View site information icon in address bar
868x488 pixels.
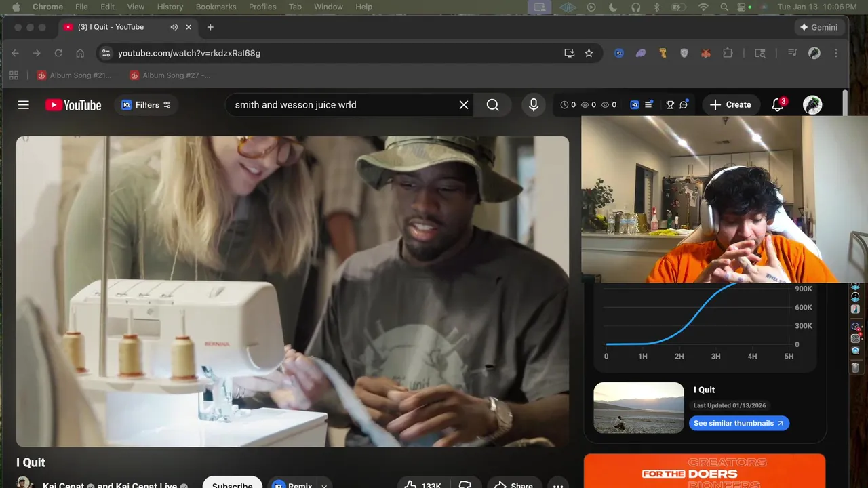point(105,53)
